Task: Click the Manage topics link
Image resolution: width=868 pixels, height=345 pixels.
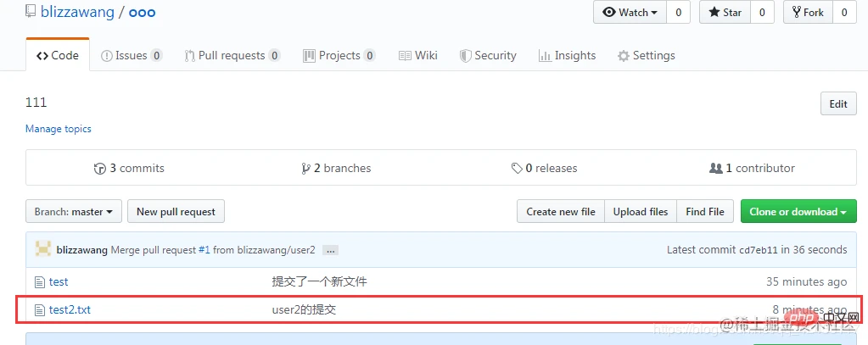Action: (59, 129)
